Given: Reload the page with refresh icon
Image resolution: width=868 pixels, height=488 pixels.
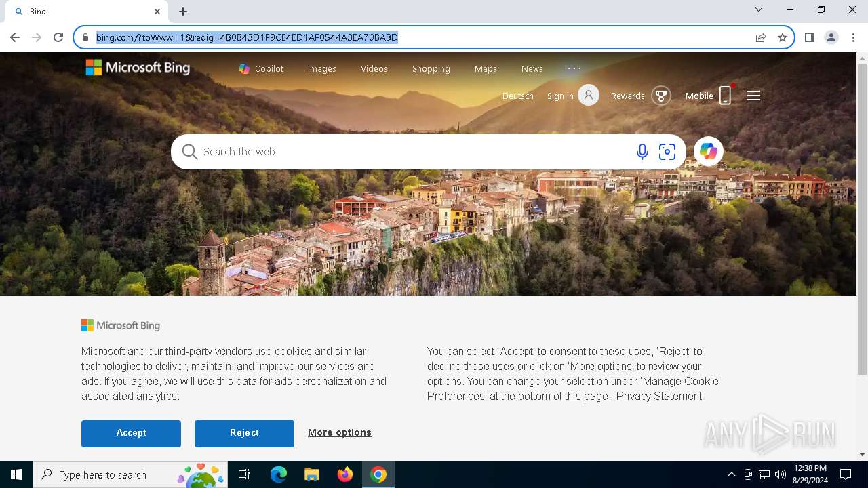Looking at the screenshot, I should (58, 37).
